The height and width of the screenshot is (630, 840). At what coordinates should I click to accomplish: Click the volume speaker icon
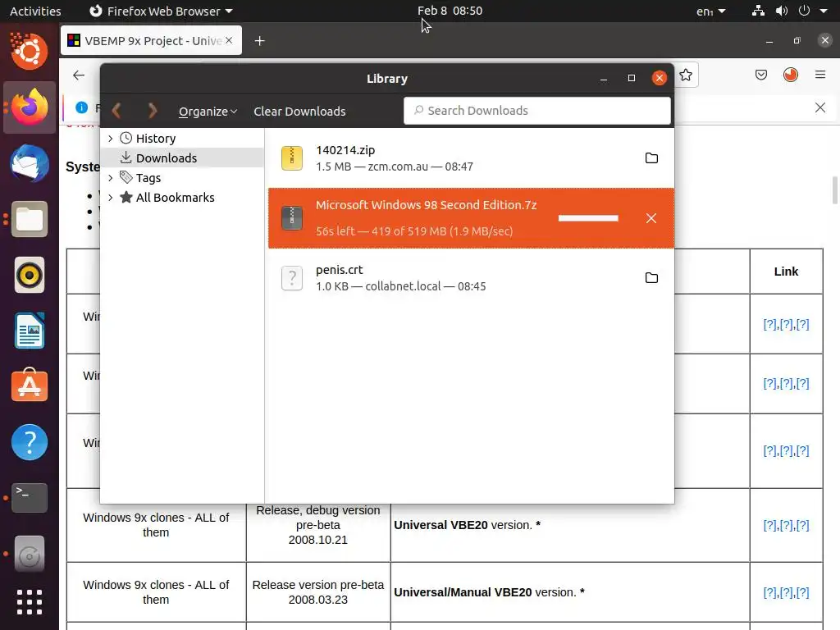(x=782, y=11)
